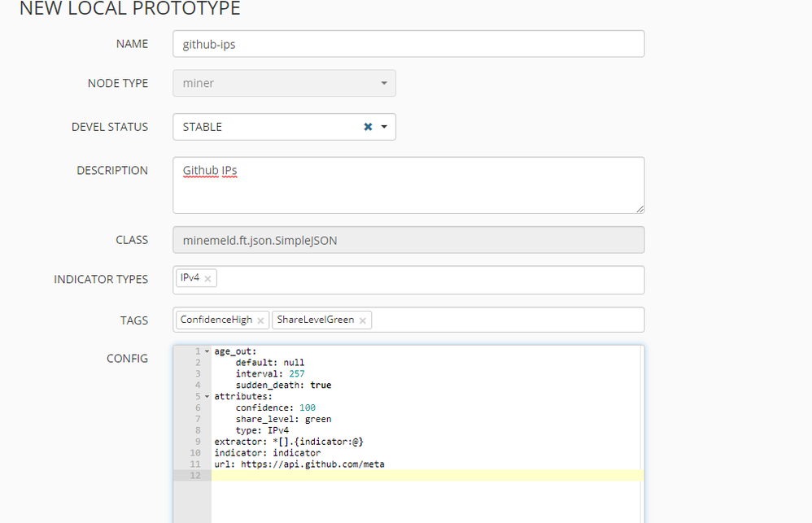The image size is (812, 523).
Task: Click empty space in the TAGS field
Action: (504, 320)
